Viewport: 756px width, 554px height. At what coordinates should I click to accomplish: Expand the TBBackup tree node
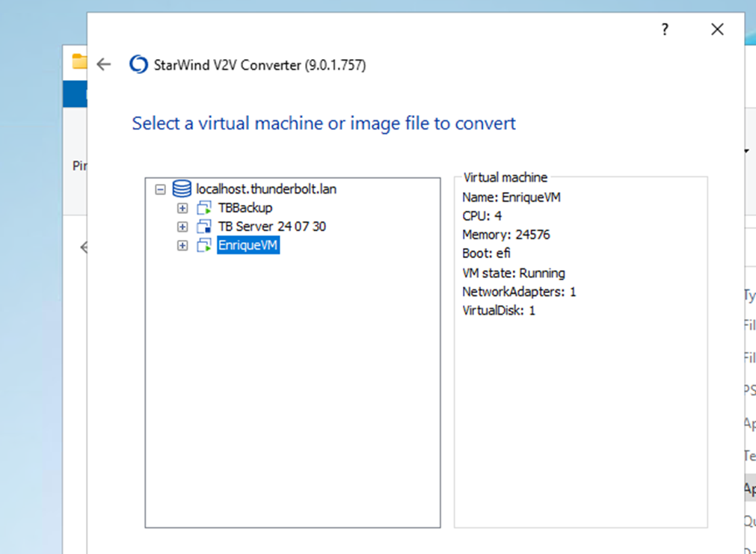point(182,208)
